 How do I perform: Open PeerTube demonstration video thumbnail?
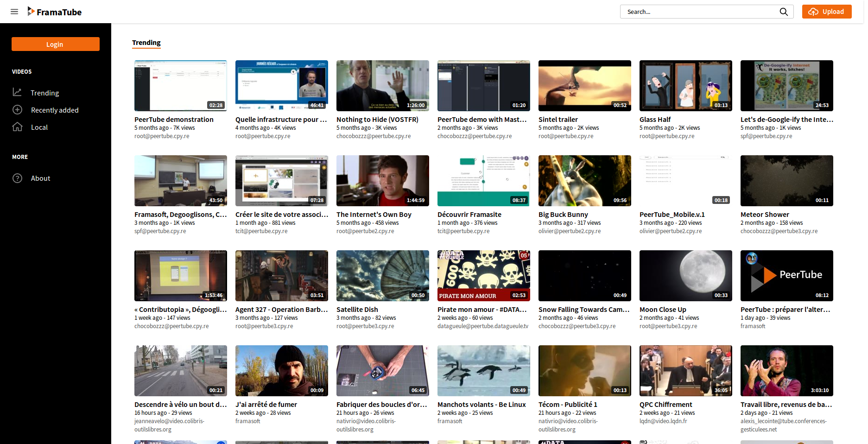click(x=181, y=86)
